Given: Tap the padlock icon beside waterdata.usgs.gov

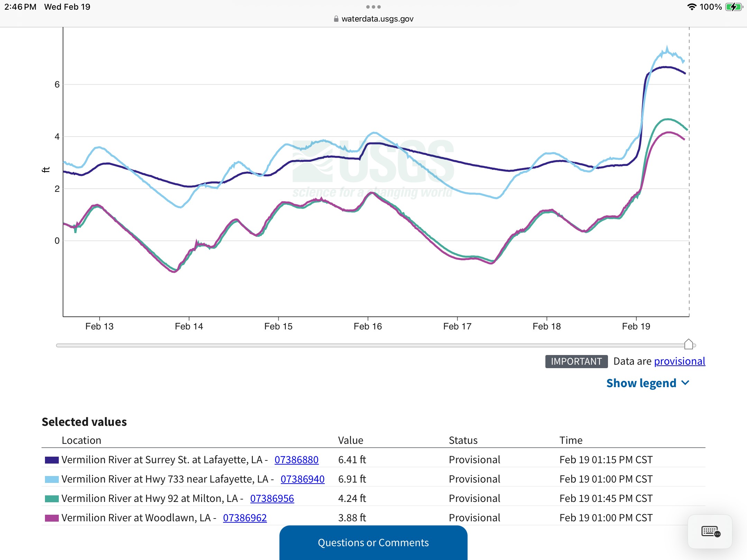Looking at the screenshot, I should (336, 19).
